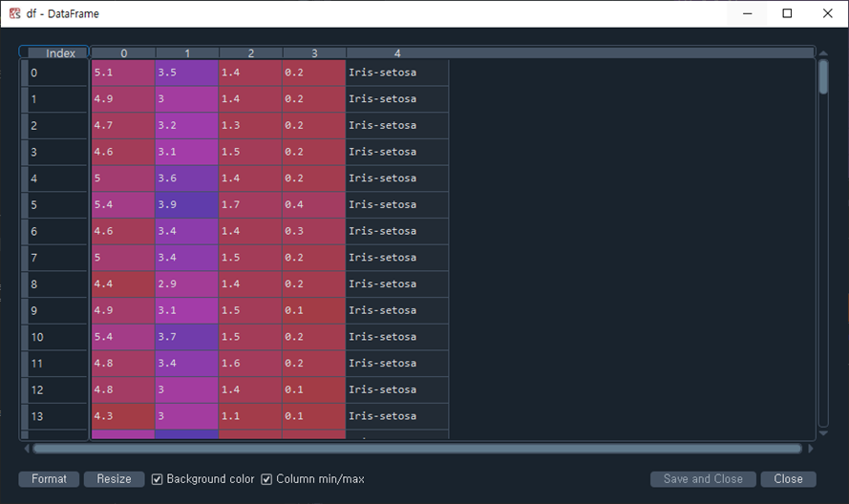Select row index 0 header
The image size is (849, 504).
coord(54,73)
